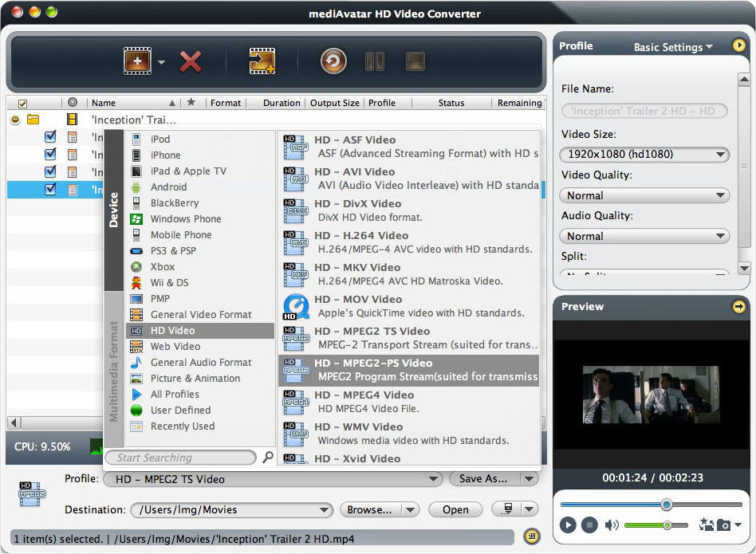Collapse the 'Inception' Trailer file group

[15, 120]
